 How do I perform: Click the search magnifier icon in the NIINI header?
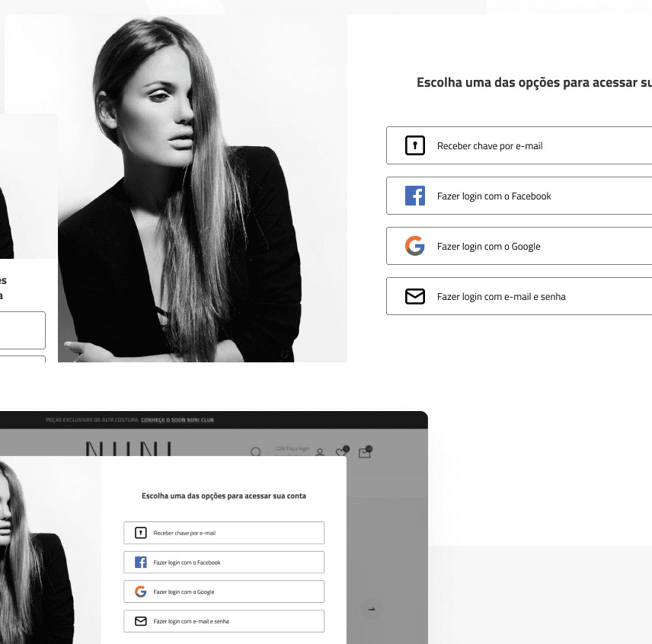tap(255, 451)
